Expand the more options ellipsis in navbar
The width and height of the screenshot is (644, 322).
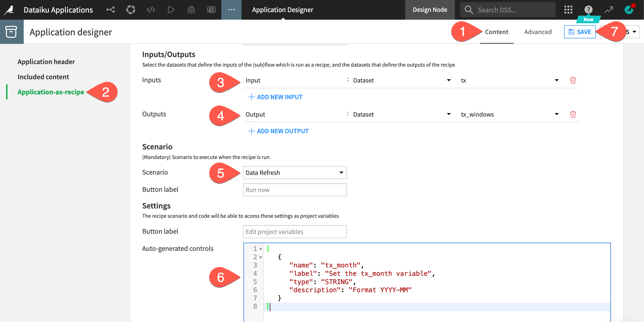pos(231,10)
